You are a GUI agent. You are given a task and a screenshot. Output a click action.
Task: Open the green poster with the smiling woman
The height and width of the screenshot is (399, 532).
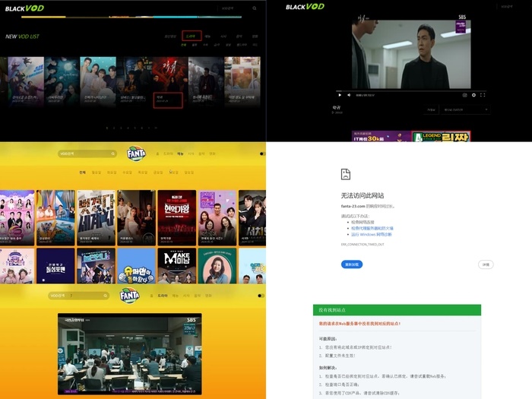point(217,266)
